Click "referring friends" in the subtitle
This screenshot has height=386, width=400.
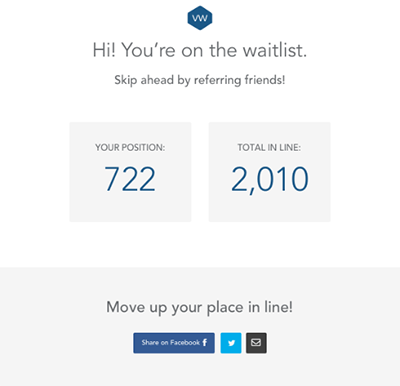(x=238, y=80)
